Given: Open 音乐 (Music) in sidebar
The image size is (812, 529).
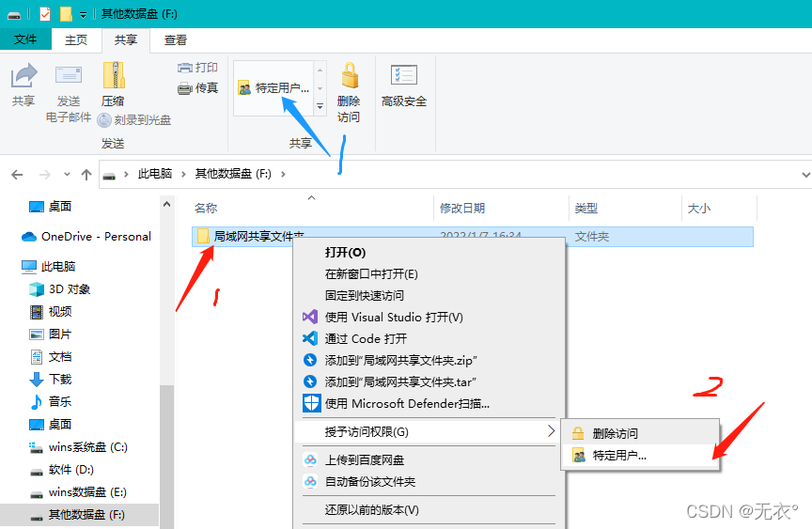Looking at the screenshot, I should tap(50, 401).
